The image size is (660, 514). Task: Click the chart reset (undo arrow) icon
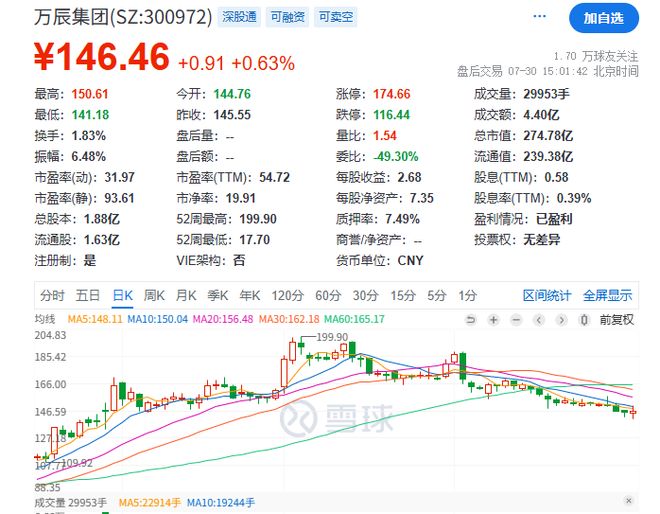[470, 320]
